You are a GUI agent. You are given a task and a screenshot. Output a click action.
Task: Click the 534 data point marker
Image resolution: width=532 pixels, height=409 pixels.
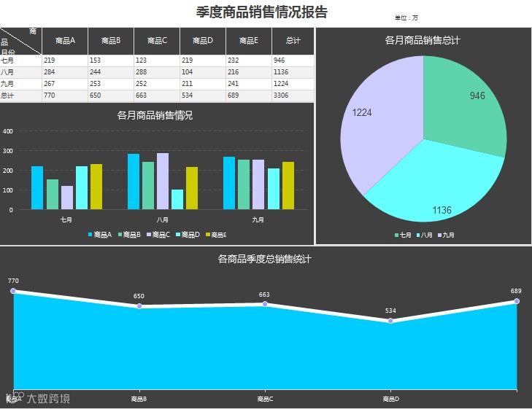(x=390, y=321)
